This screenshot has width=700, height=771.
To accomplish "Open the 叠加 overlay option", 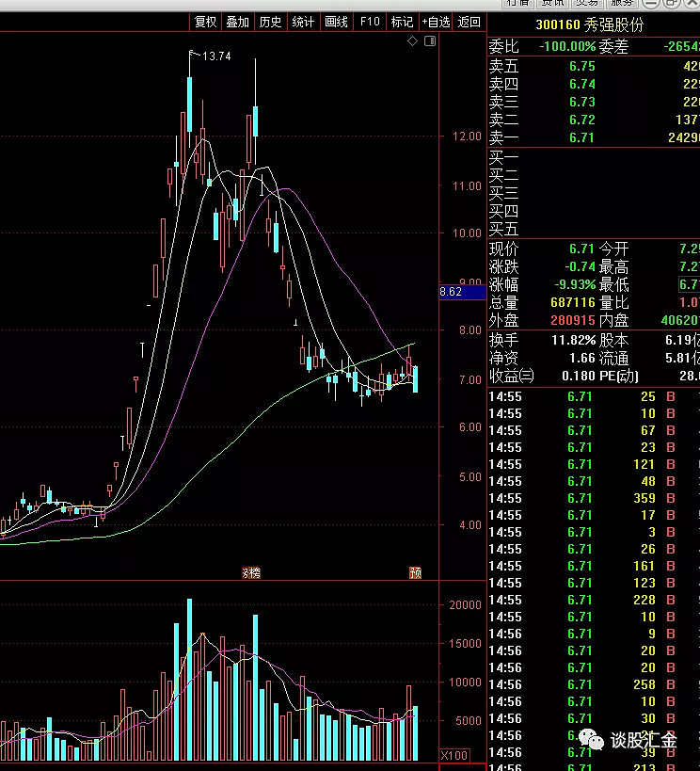I will (237, 22).
